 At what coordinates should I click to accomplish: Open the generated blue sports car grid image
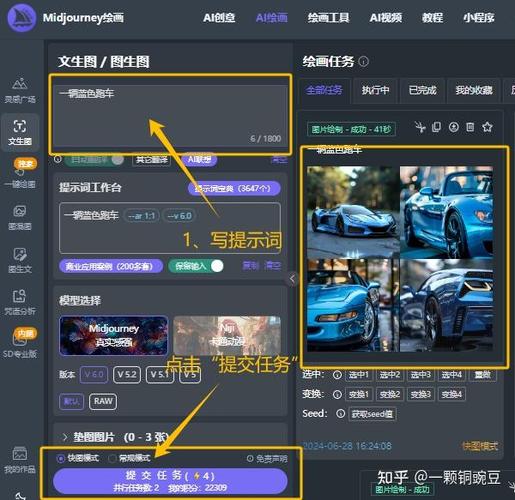pyautogui.click(x=400, y=259)
